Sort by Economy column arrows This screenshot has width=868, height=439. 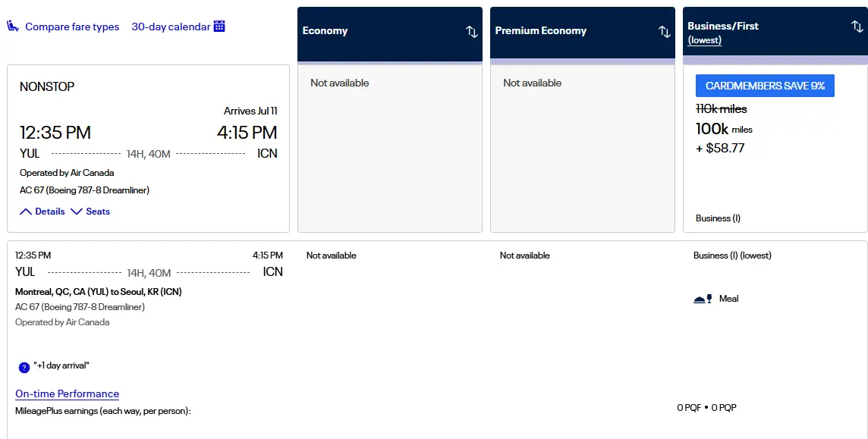coord(472,32)
